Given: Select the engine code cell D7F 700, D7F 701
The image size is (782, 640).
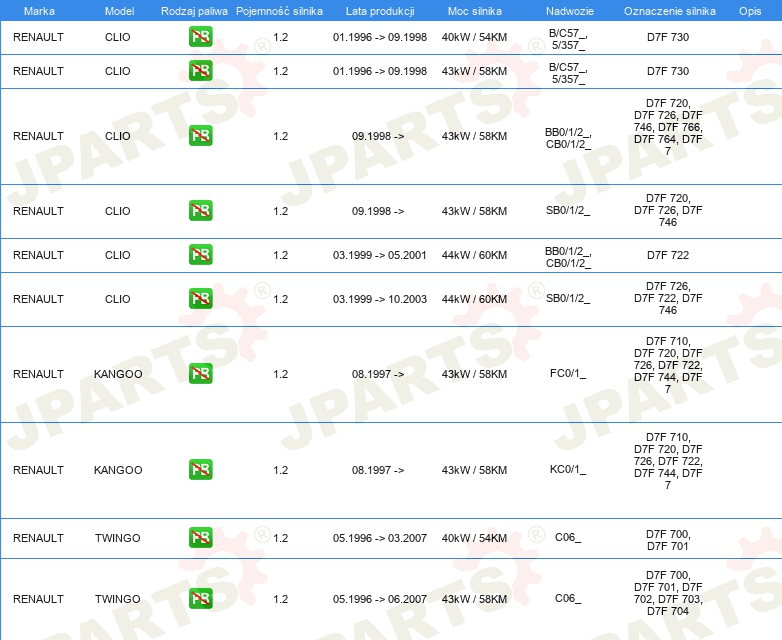Looking at the screenshot, I should tap(668, 540).
